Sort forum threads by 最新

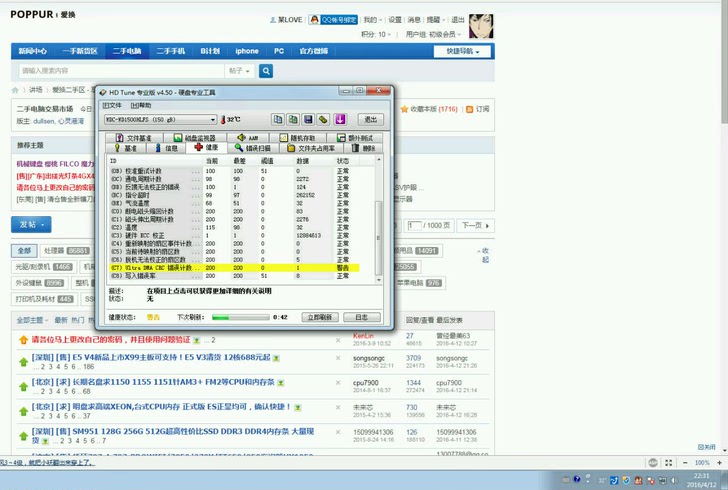61,320
